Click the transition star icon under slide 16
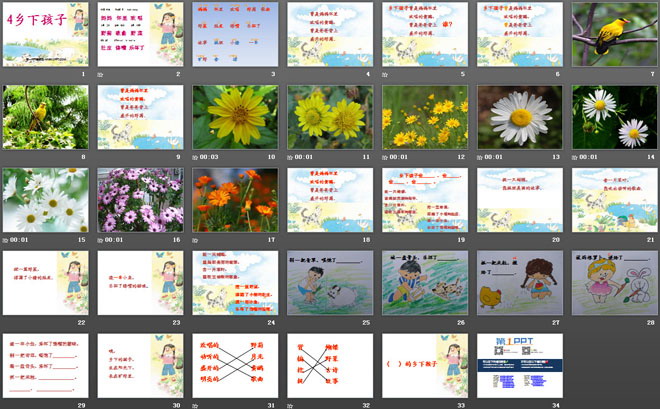 click(100, 240)
